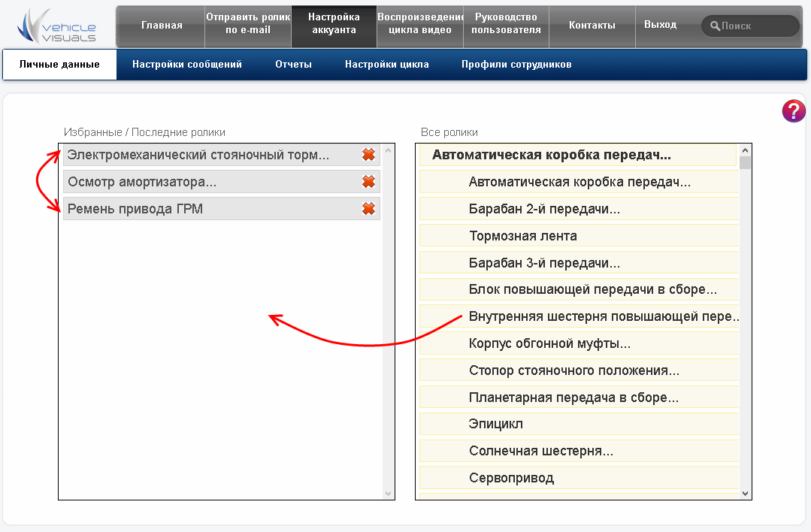The width and height of the screenshot is (811, 532).
Task: Switch to Личные данные tab
Action: tap(59, 65)
